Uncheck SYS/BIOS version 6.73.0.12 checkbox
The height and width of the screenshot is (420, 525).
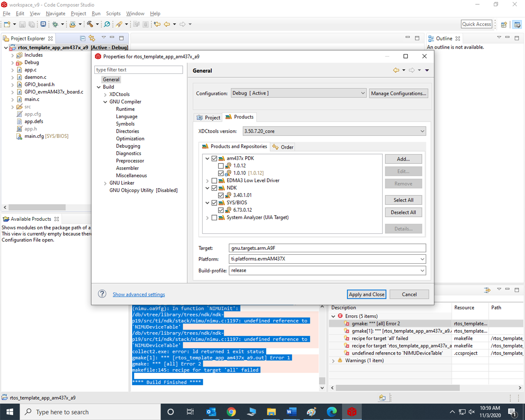[221, 210]
